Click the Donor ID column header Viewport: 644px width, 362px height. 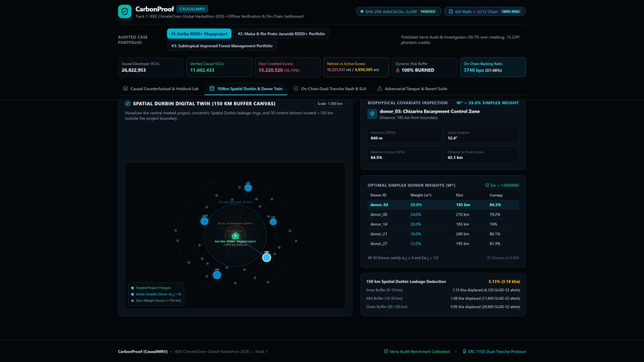pos(378,195)
